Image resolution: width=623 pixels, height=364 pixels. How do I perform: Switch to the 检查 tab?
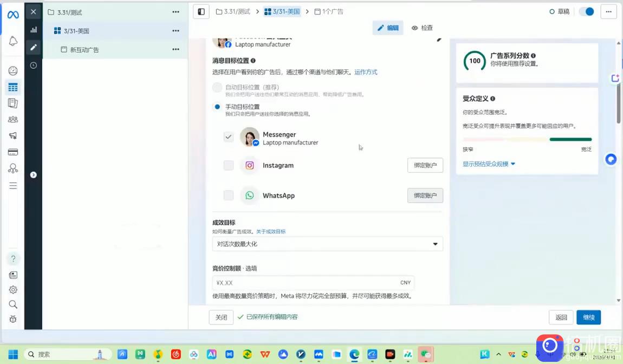[x=422, y=28]
